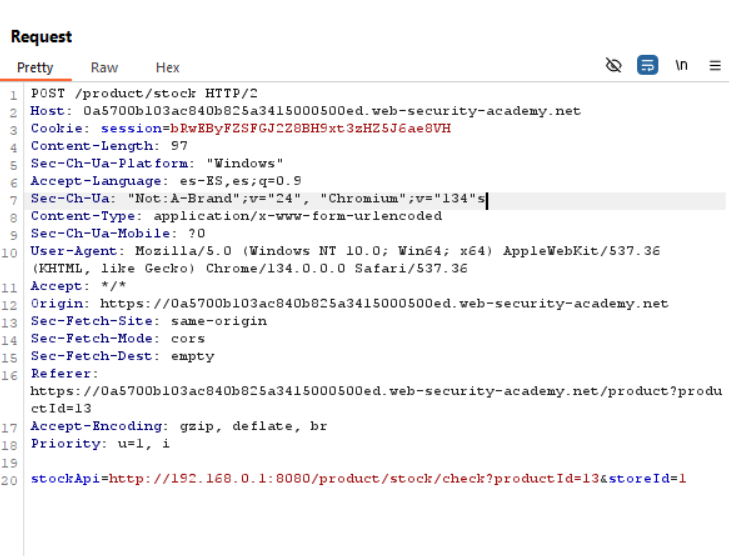Toggle the \n show non-printable characters button

click(682, 66)
